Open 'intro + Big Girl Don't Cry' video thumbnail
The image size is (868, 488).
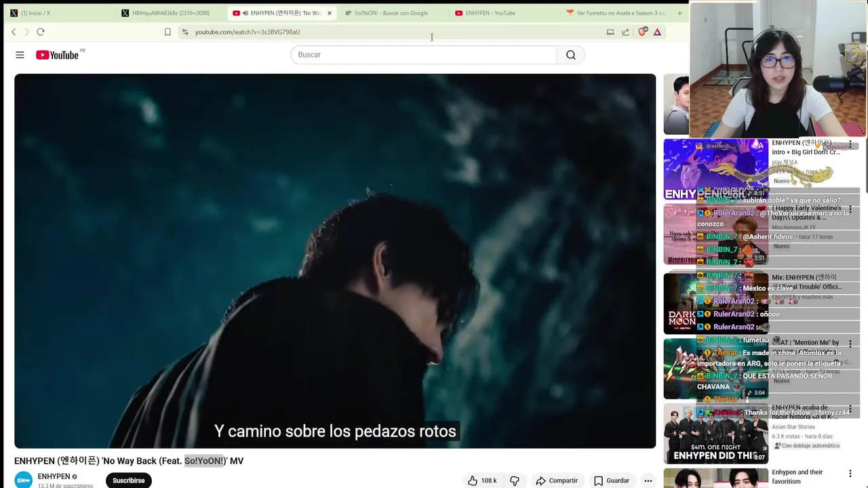[715, 169]
